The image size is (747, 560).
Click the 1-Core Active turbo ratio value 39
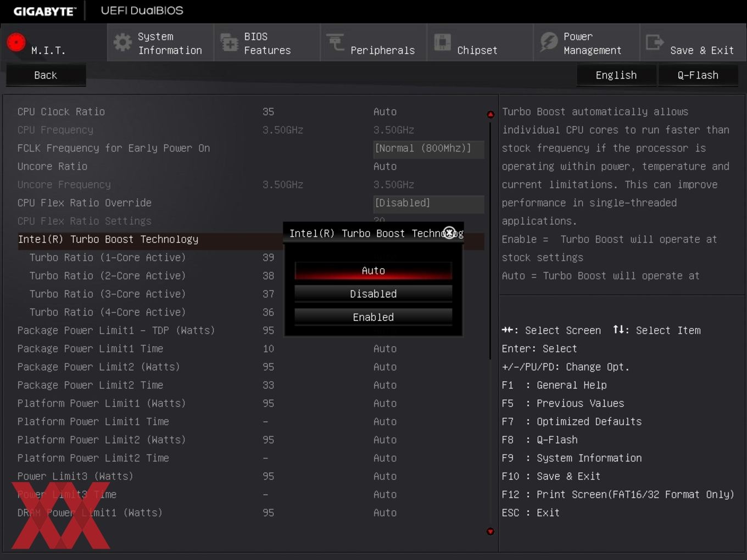coord(268,257)
